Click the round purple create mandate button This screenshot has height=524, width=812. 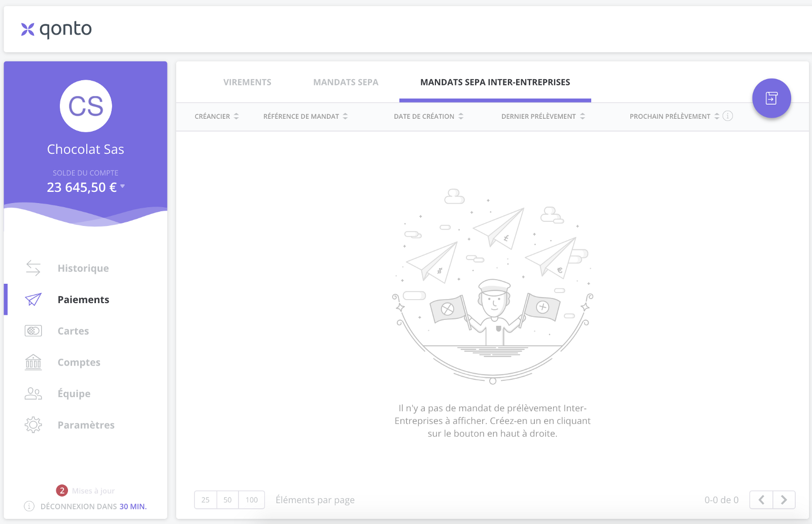(x=771, y=98)
